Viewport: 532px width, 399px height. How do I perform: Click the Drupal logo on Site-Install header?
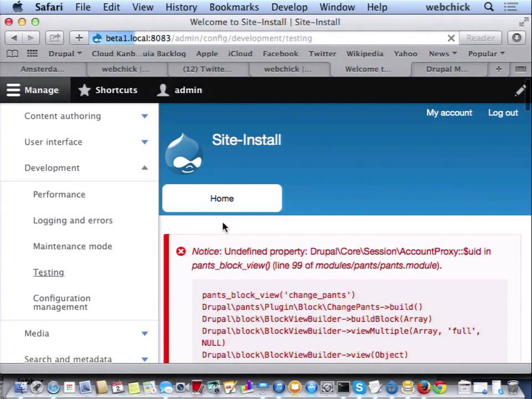coord(183,154)
